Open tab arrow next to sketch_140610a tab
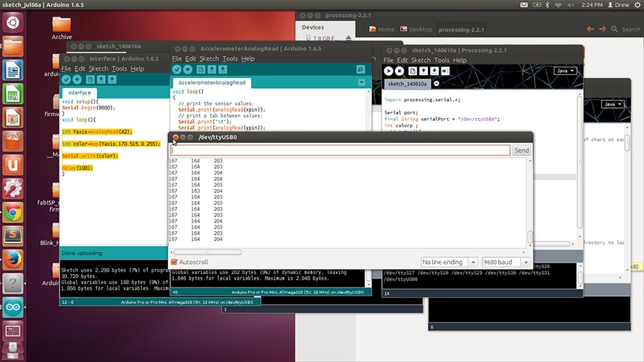 tap(436, 84)
